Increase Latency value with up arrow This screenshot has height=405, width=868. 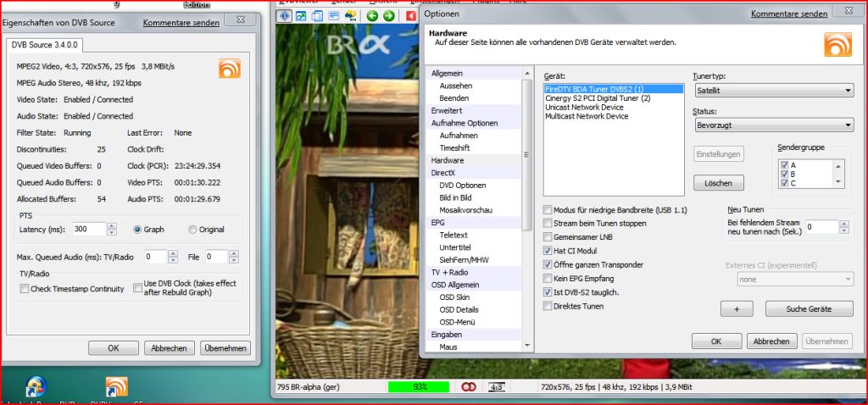112,226
